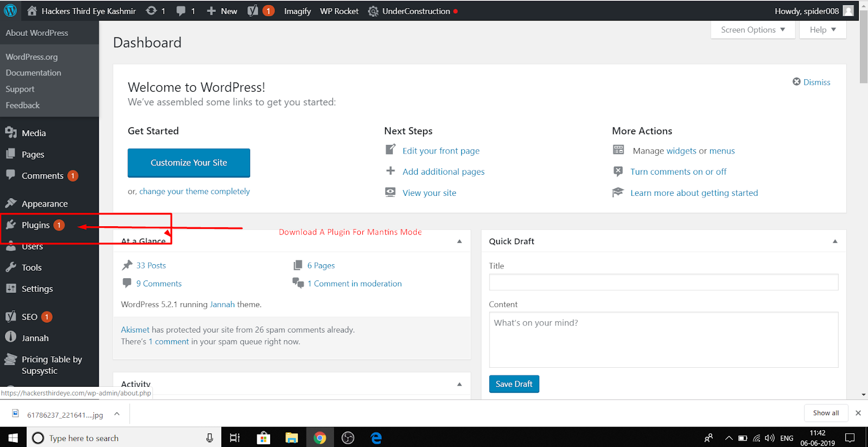
Task: Click the Comments bubble icon in sidebar
Action: pos(11,175)
